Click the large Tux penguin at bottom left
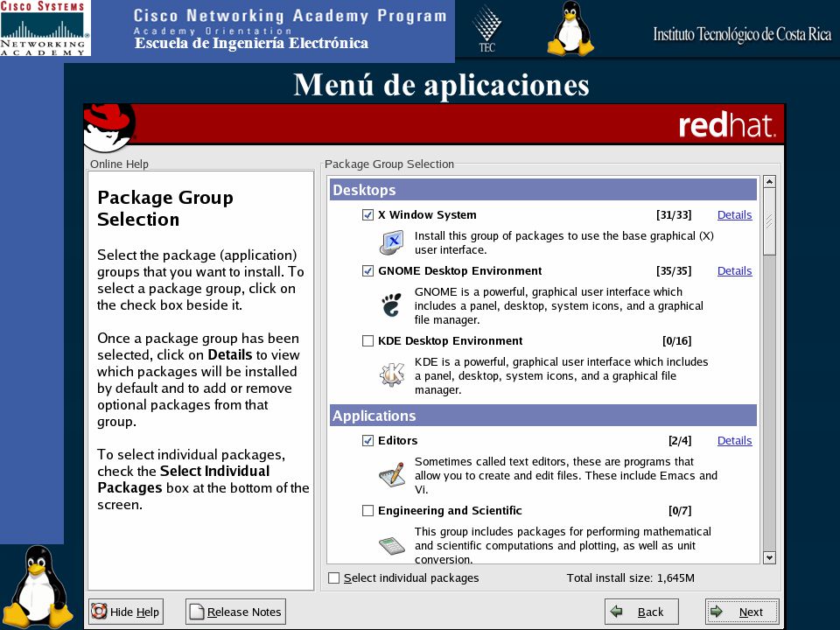This screenshot has width=840, height=630. [x=38, y=586]
